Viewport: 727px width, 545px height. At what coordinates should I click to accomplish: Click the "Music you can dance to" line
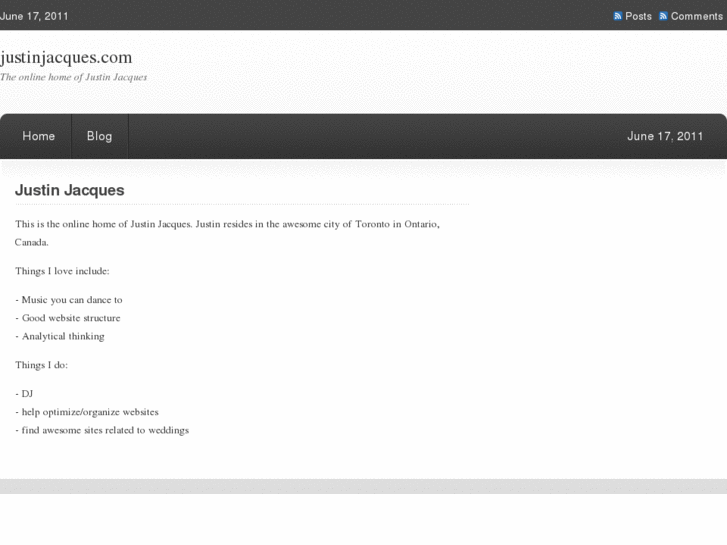click(x=69, y=299)
